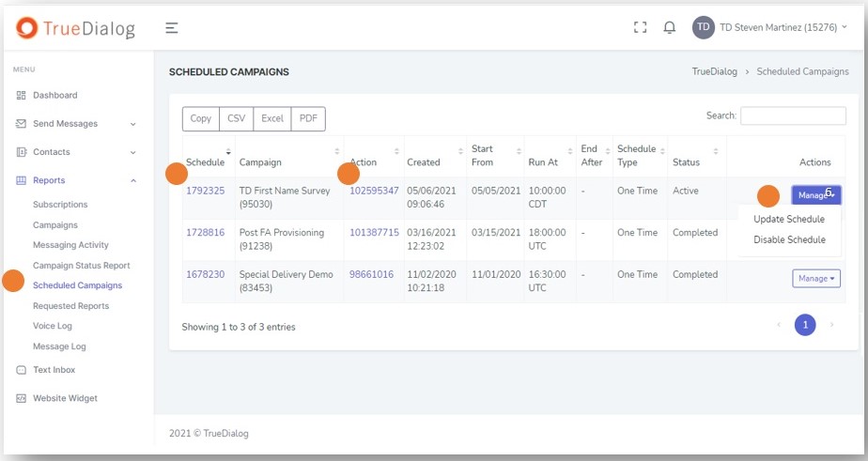Image resolution: width=868 pixels, height=461 pixels.
Task: Sort by Status column
Action: (x=697, y=157)
